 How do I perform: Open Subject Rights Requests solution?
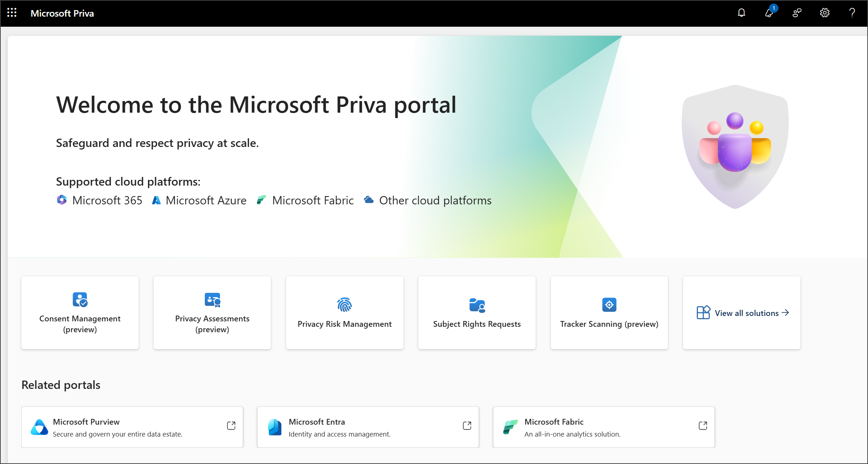coord(477,313)
